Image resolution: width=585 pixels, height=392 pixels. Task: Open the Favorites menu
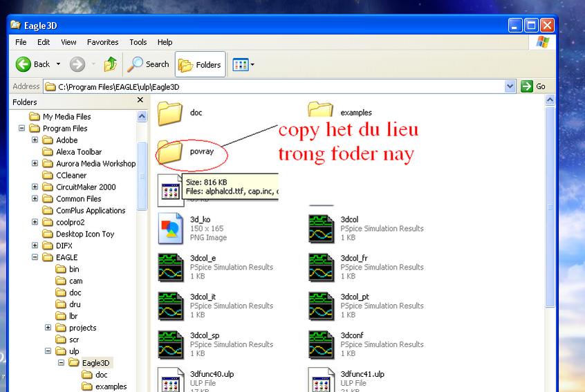tap(102, 42)
